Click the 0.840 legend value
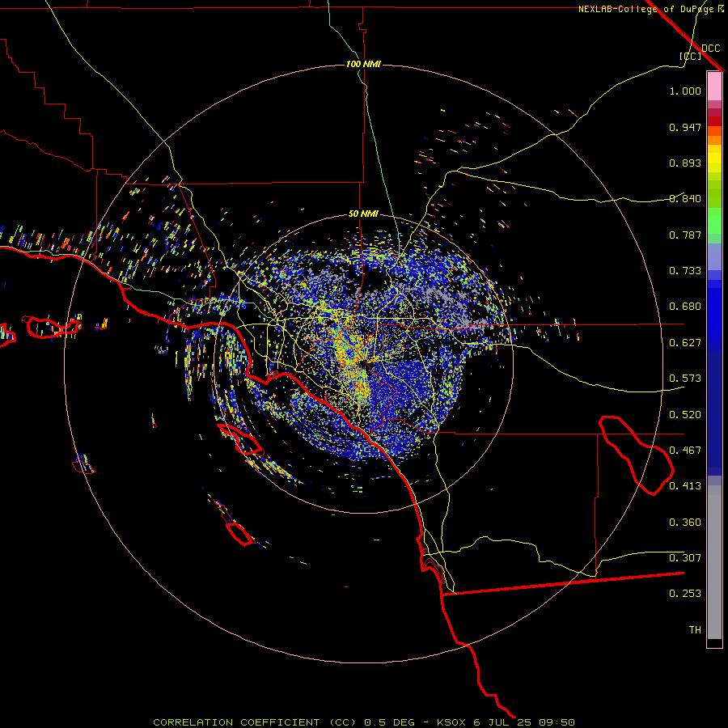 pos(685,199)
